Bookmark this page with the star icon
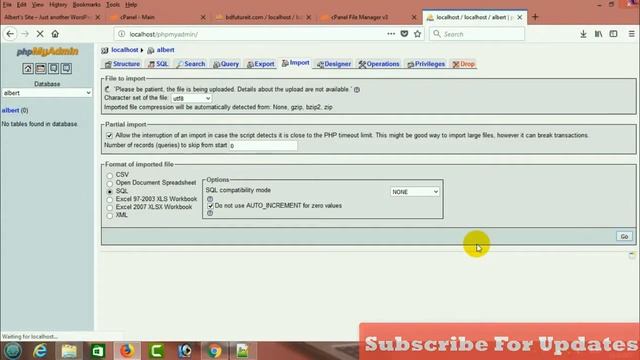This screenshot has width=640, height=360. [417, 34]
